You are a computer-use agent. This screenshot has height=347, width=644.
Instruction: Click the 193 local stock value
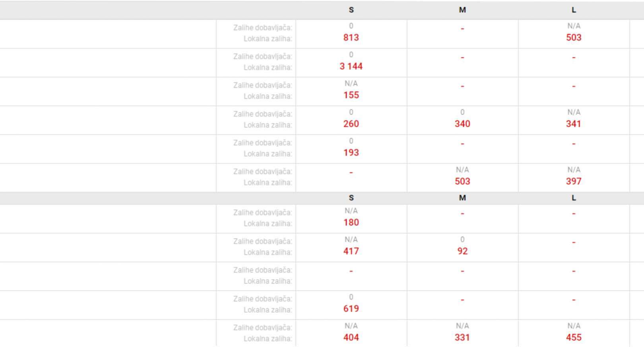[351, 152]
